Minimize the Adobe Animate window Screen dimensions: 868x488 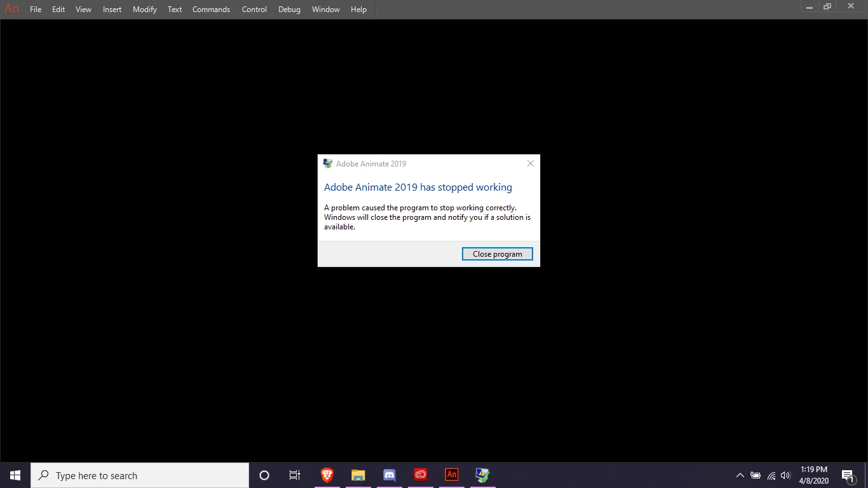click(810, 6)
